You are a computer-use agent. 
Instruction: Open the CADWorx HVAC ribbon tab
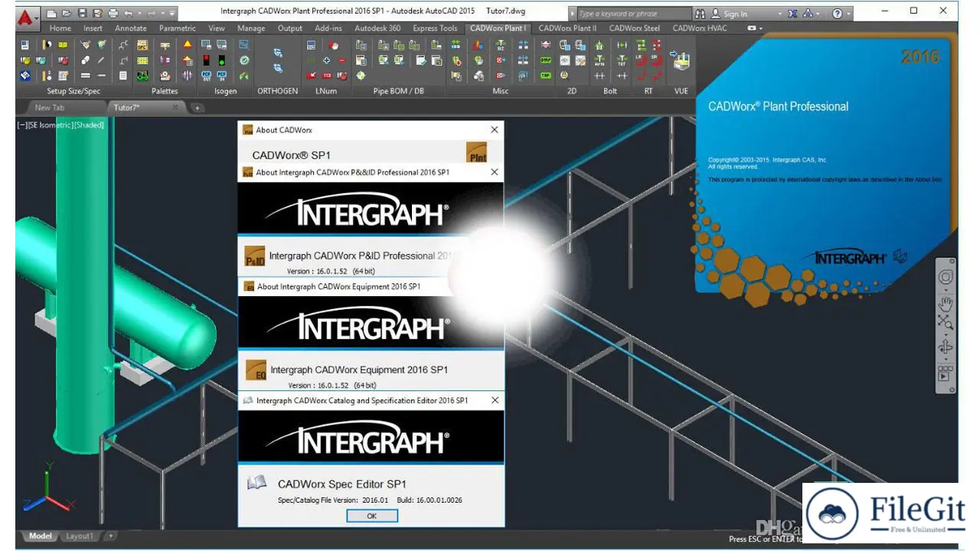point(700,28)
